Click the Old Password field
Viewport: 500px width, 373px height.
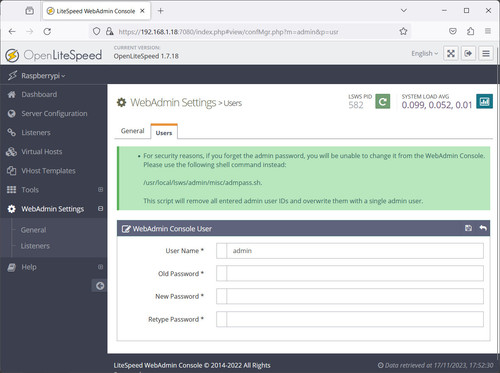coord(350,273)
